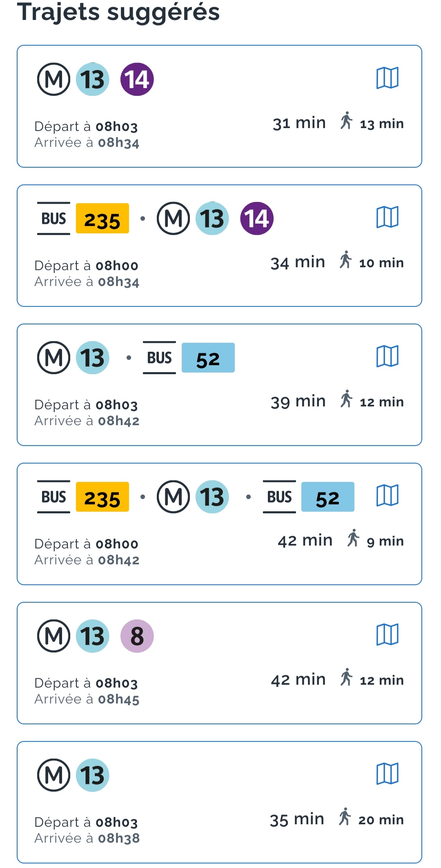The width and height of the screenshot is (441, 868).
Task: Tap the purple Metro line 14 badge in first route
Action: pyautogui.click(x=137, y=79)
